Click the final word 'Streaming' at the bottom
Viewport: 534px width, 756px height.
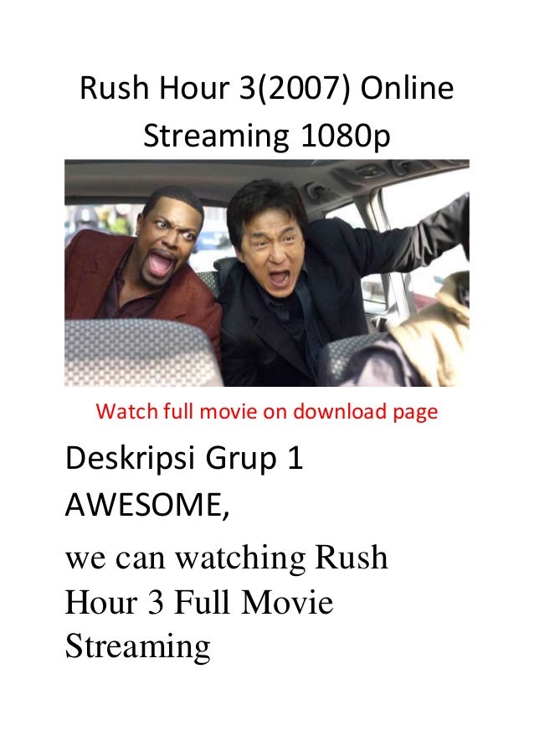click(x=138, y=647)
